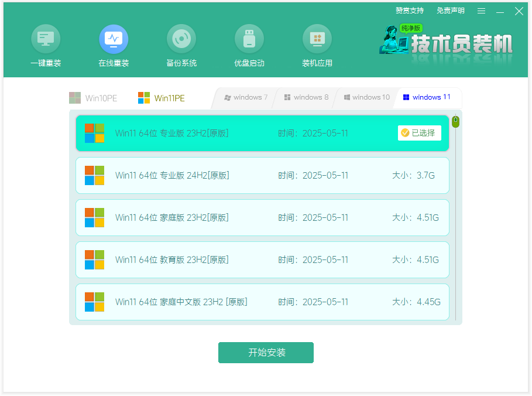
Task: Click the Windows logo of 专业版 23H2
Action: (x=94, y=133)
